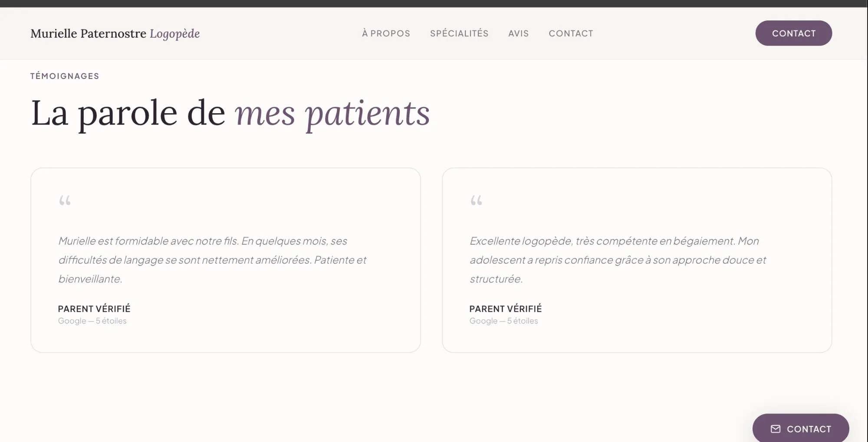Click Google — 5 étoiles under right review
This screenshot has height=442, width=868.
503,321
